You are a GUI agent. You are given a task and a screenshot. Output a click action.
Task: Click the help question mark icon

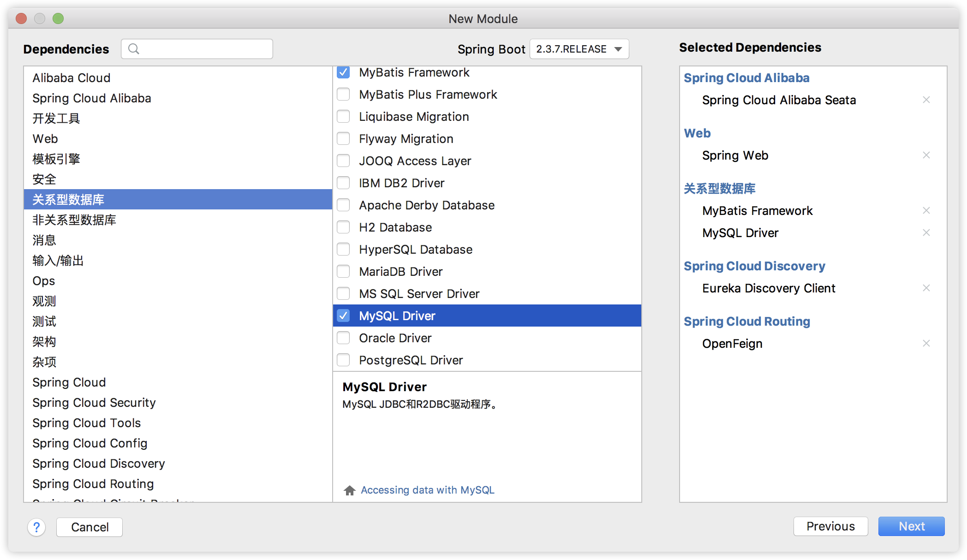click(36, 527)
